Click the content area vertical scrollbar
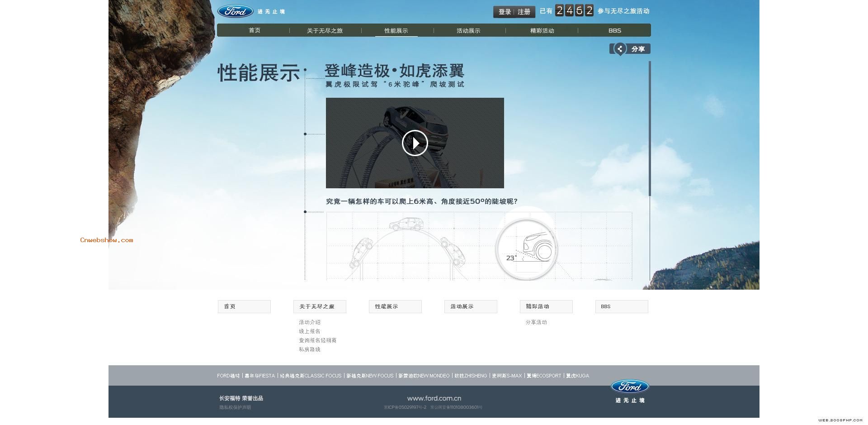The image size is (868, 425). coord(650,129)
